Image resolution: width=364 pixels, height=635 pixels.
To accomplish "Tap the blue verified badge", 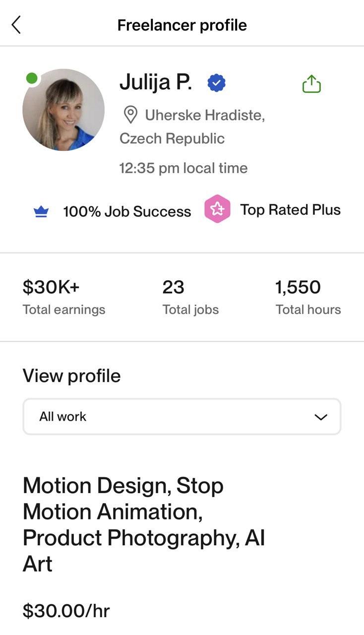I will coord(216,83).
